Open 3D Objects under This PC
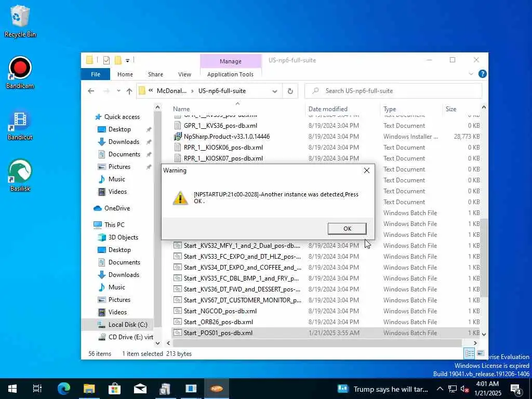This screenshot has width=532, height=399. pyautogui.click(x=123, y=237)
